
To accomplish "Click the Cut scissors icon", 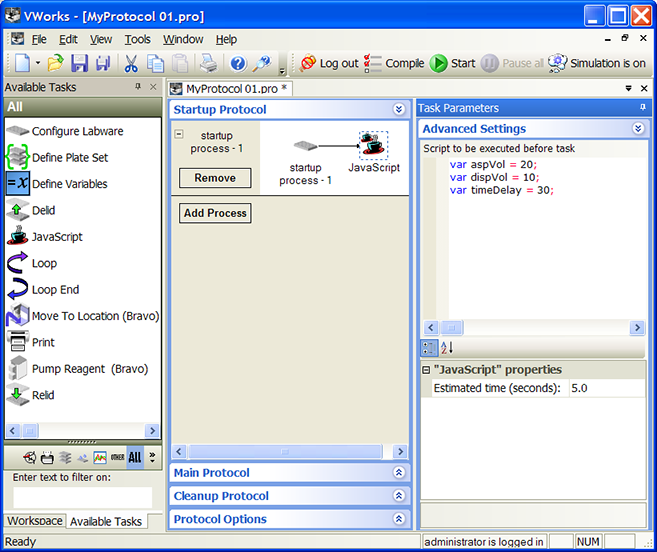I will [131, 63].
